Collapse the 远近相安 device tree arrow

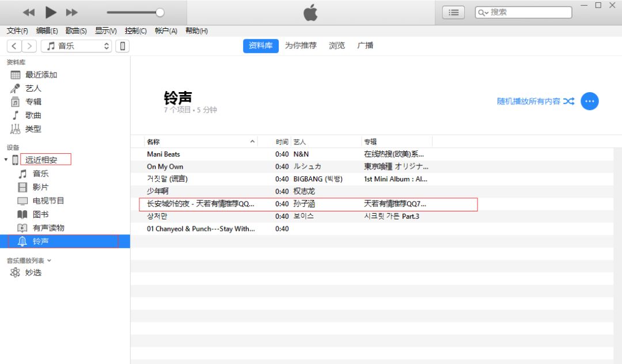(x=7, y=158)
